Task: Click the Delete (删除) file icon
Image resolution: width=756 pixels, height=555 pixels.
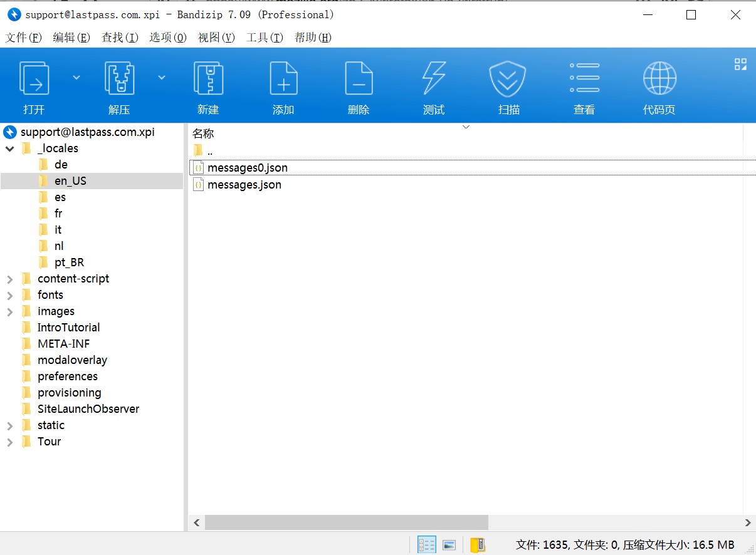Action: (359, 78)
